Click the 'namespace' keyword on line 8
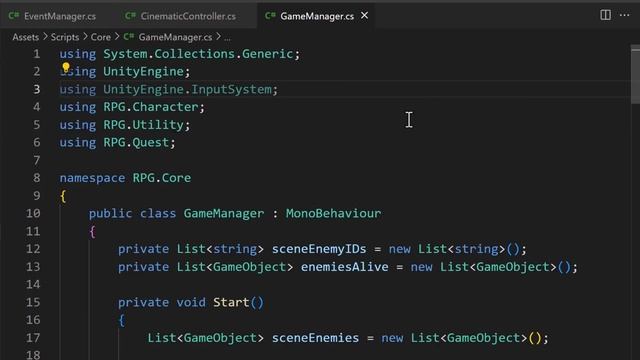This screenshot has height=360, width=640. point(92,178)
